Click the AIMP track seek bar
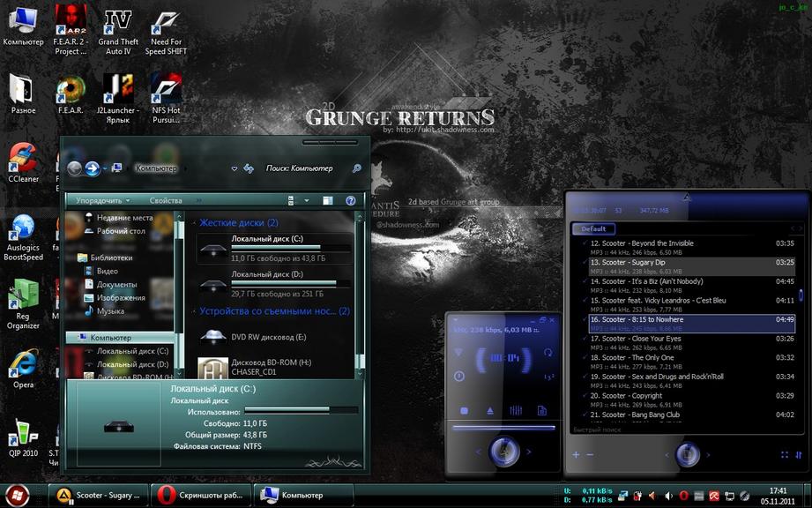The height and width of the screenshot is (508, 812). (x=503, y=428)
